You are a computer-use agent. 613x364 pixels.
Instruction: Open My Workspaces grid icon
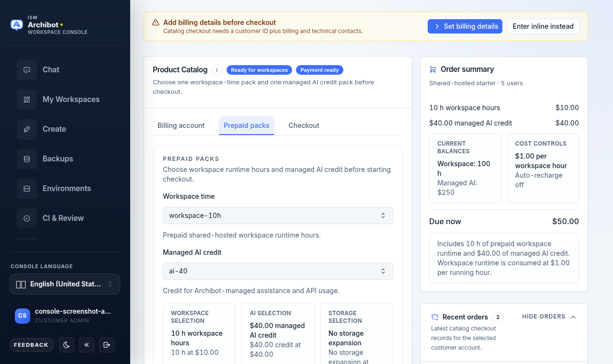tap(27, 100)
